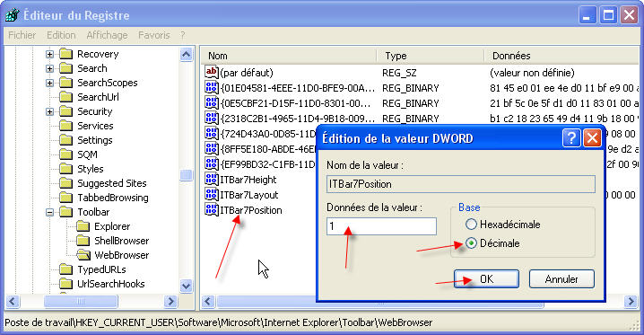Viewport: 644px width, 335px height.
Task: Select the ITBar7Layout value icon
Action: click(x=211, y=194)
